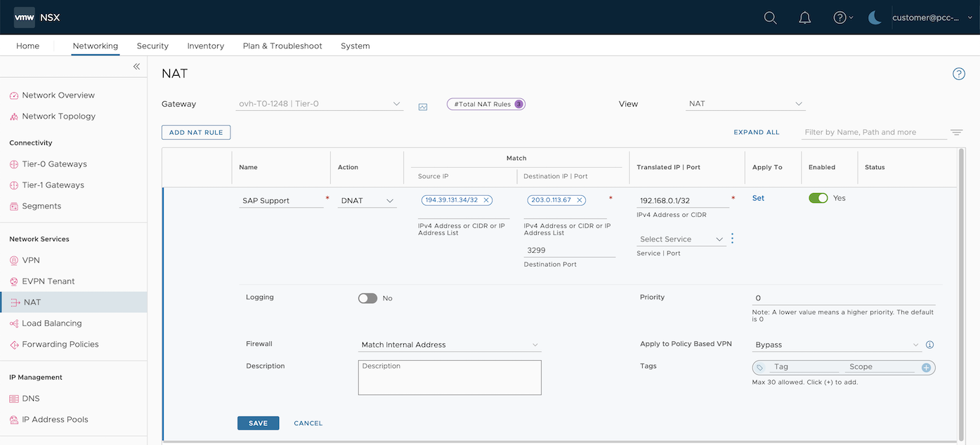This screenshot has width=980, height=445.
Task: Open the three-dot menu beside Select Service
Action: click(731, 238)
